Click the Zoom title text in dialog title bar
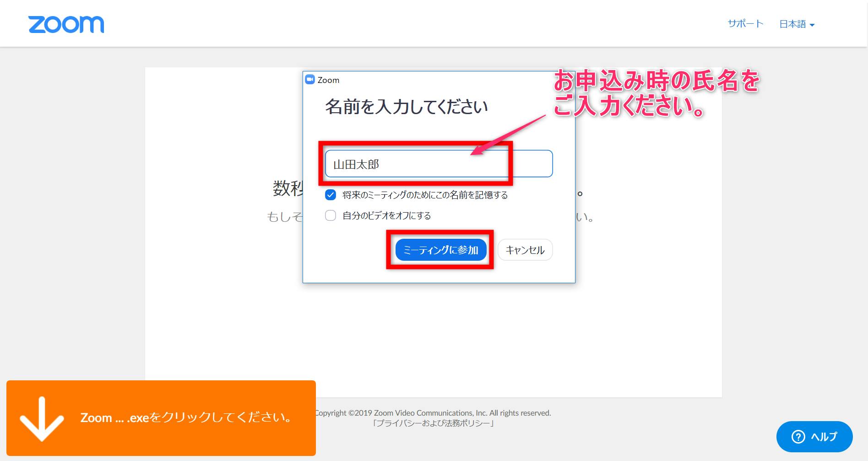868x461 pixels. click(328, 80)
